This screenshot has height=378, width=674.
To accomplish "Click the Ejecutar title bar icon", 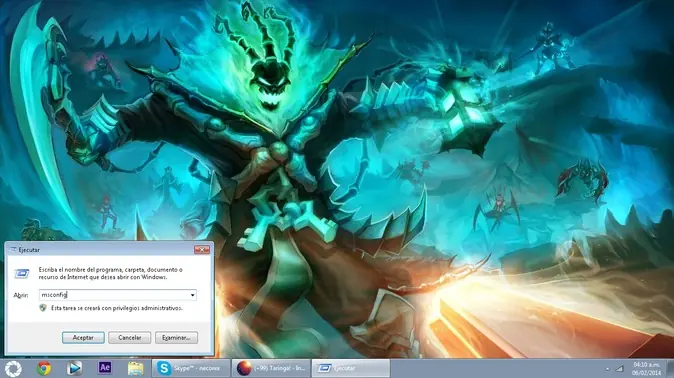I will (13, 249).
